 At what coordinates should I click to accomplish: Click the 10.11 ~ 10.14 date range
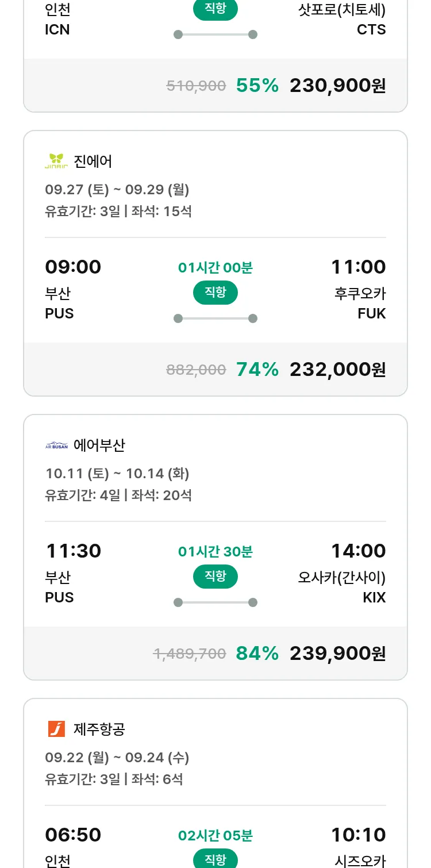(x=117, y=474)
